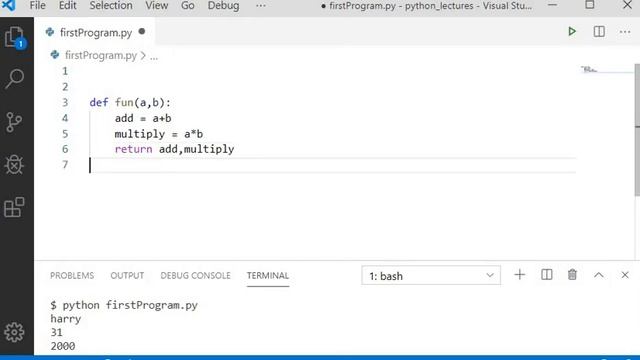Viewport: 640px width, 360px height.
Task: Open the View menu
Action: click(x=156, y=6)
